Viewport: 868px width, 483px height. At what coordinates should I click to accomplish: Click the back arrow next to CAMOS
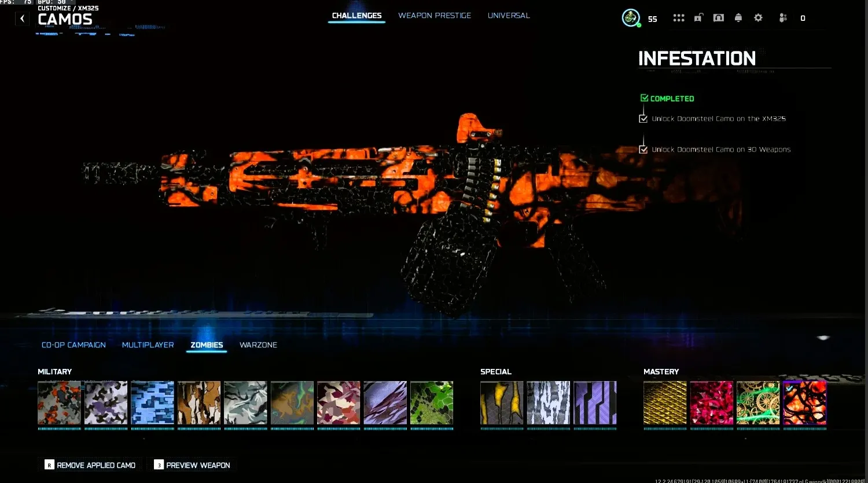21,18
